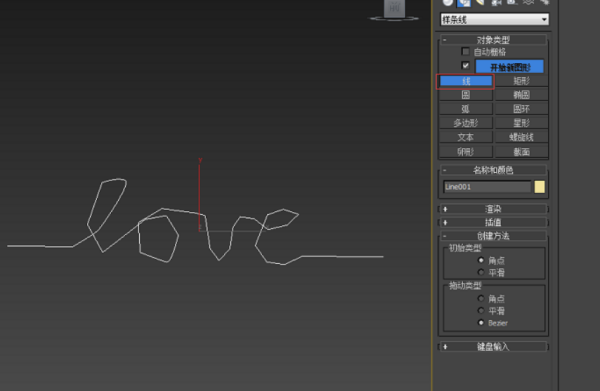Collapse the 创建方法 rollout
Screen dimensions: 600x391
coord(493,236)
